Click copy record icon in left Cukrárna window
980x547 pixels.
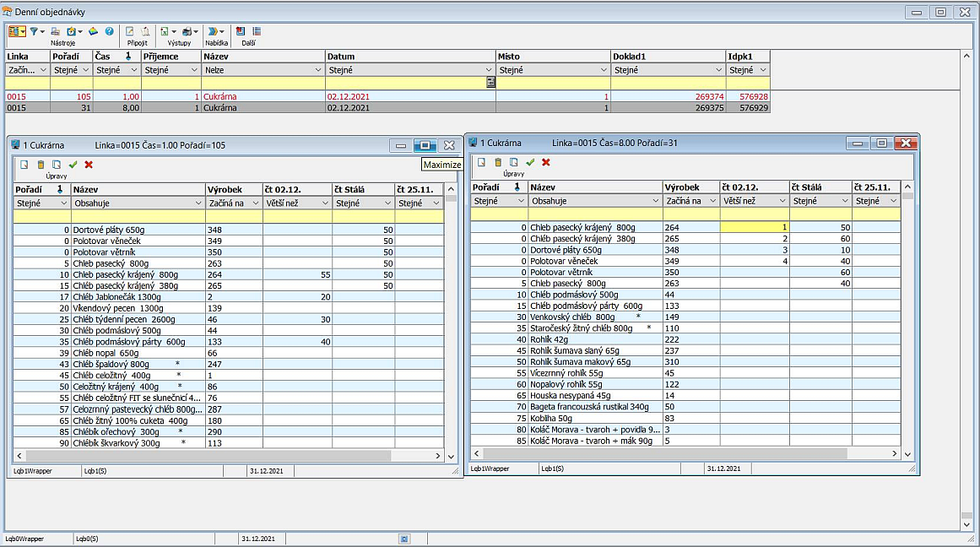(x=57, y=165)
